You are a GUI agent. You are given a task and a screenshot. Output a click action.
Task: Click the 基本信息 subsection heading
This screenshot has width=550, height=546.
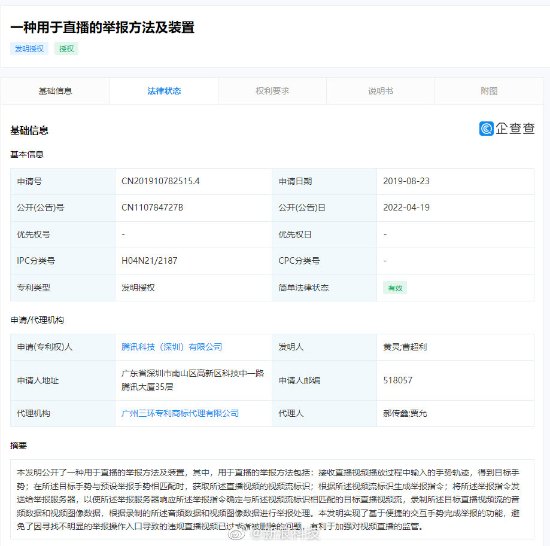[27, 155]
